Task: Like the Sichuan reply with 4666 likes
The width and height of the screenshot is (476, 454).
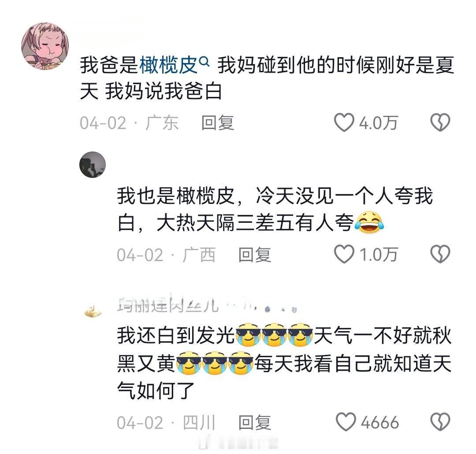Action: pyautogui.click(x=346, y=422)
